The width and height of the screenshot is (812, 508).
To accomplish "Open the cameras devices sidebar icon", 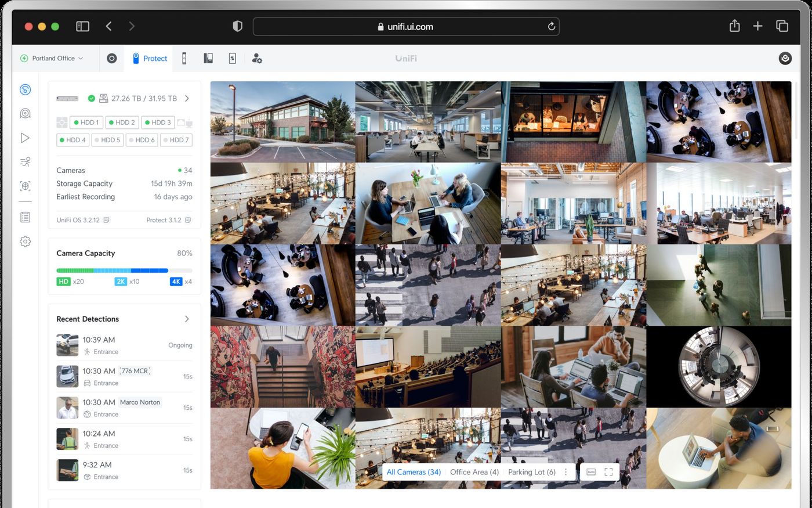I will pos(25,114).
